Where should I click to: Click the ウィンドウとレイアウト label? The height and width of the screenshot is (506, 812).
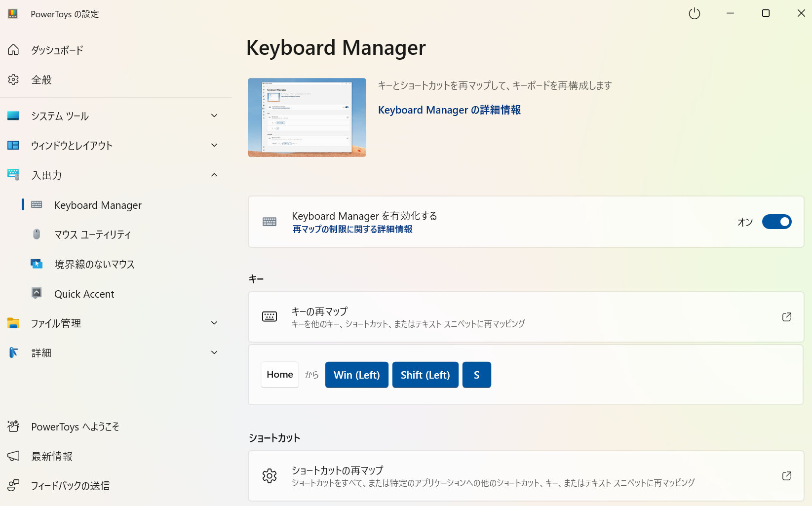click(x=72, y=146)
